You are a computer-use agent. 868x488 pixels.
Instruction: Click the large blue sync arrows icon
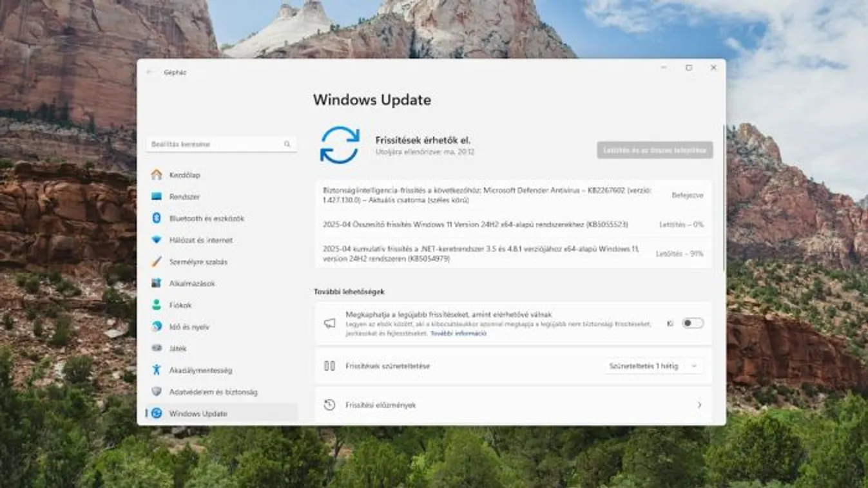pyautogui.click(x=340, y=145)
